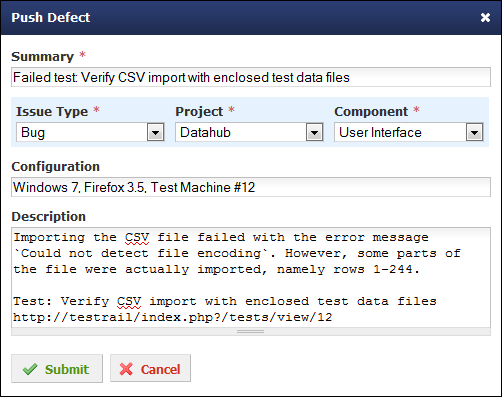Click the testrail URL in the description
The width and height of the screenshot is (502, 397).
[173, 317]
